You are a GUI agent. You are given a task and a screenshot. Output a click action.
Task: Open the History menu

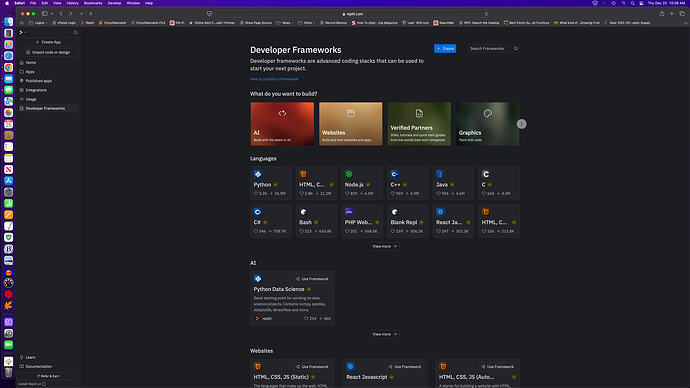[73, 3]
